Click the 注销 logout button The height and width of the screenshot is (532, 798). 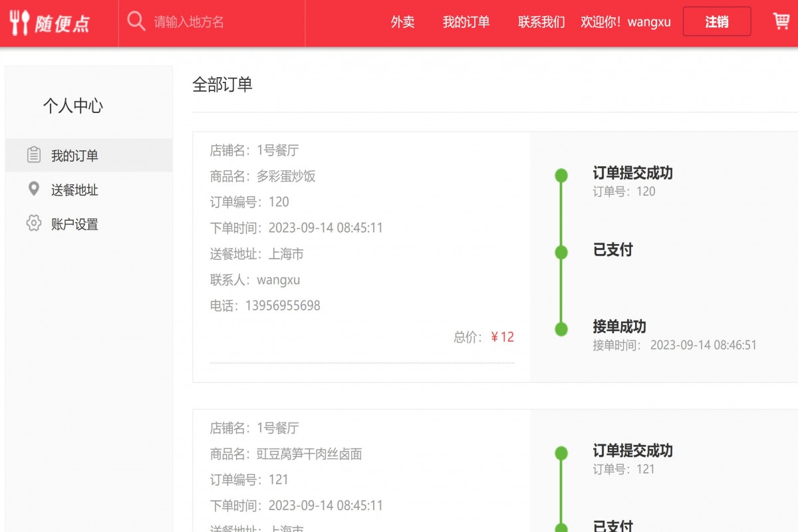point(717,22)
